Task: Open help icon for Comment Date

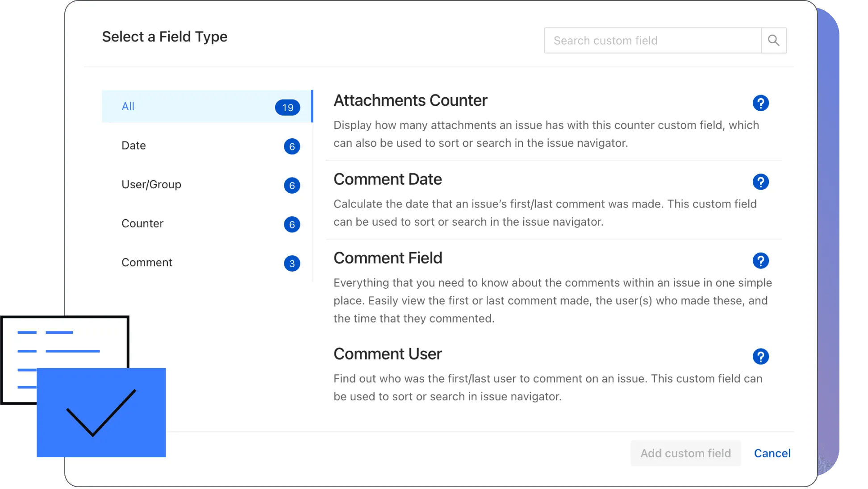Action: pyautogui.click(x=760, y=182)
